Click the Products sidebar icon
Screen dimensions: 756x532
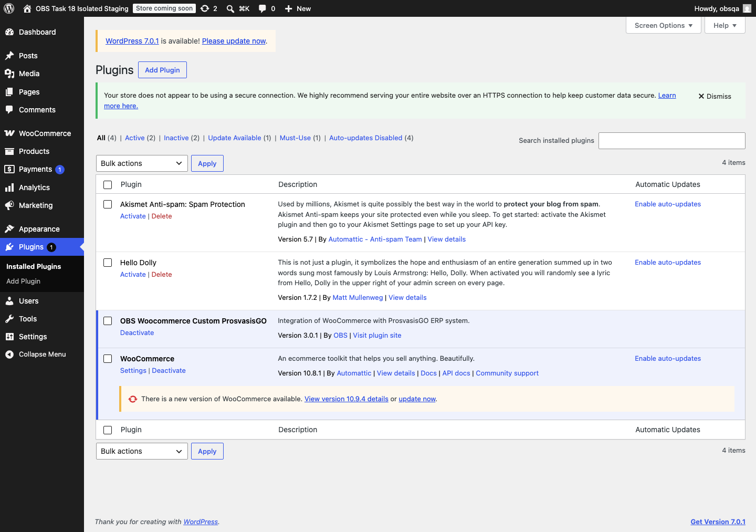coord(9,151)
